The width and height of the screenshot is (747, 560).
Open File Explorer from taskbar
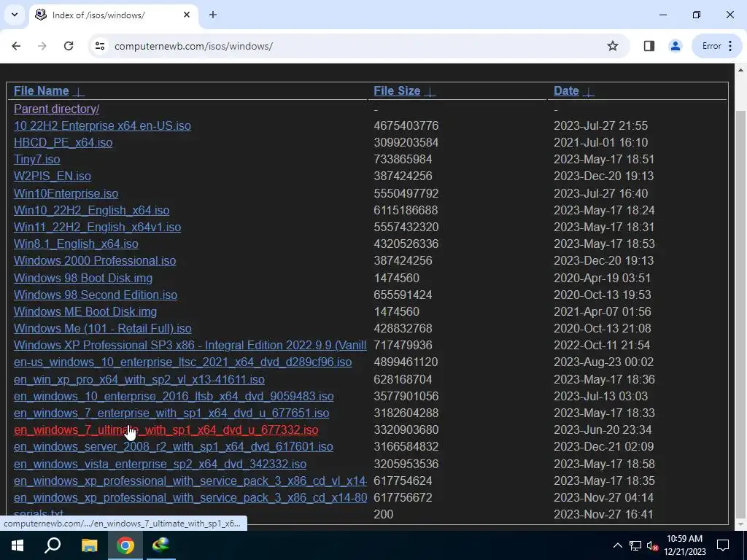[x=89, y=545]
